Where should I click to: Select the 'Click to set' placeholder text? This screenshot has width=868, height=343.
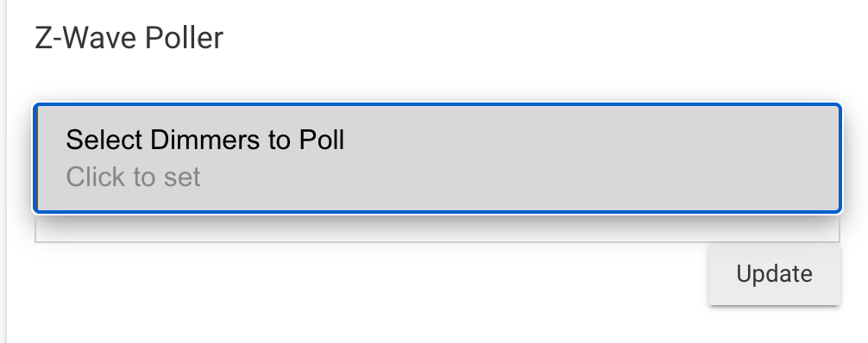[133, 177]
